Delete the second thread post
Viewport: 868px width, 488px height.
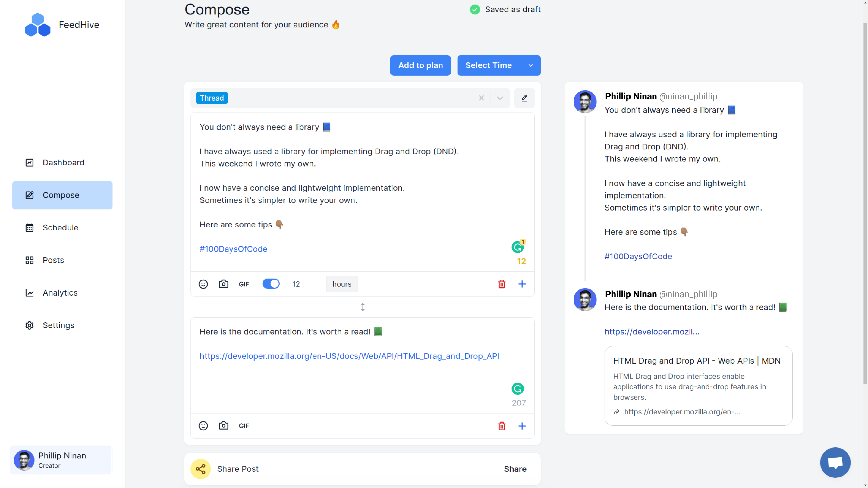[x=502, y=426]
